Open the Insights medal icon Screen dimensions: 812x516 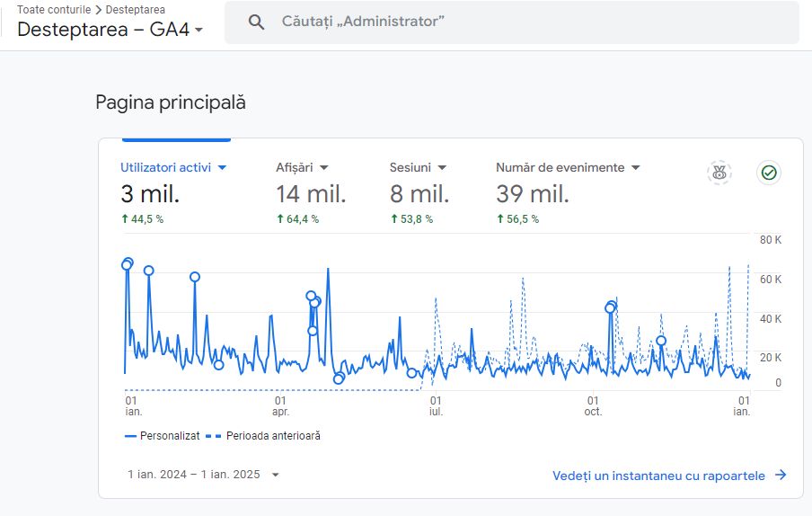pos(719,173)
